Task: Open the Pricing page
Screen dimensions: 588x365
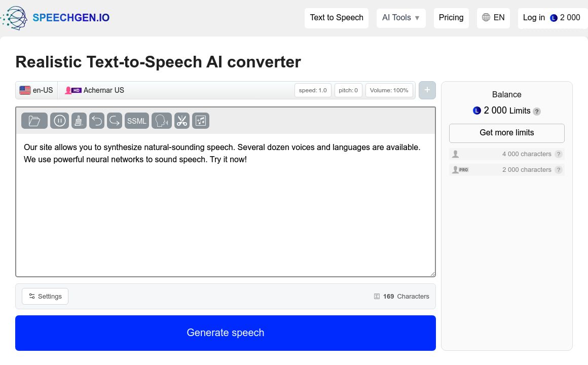Action: click(451, 18)
